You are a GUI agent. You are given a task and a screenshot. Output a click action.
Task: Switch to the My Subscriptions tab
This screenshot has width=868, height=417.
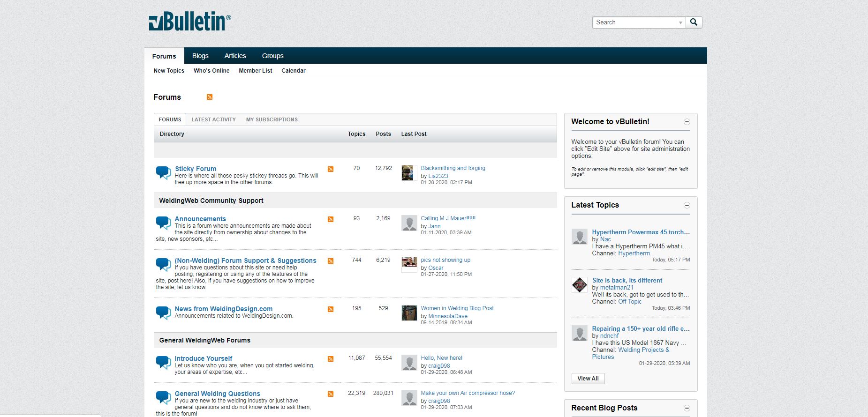(x=272, y=119)
